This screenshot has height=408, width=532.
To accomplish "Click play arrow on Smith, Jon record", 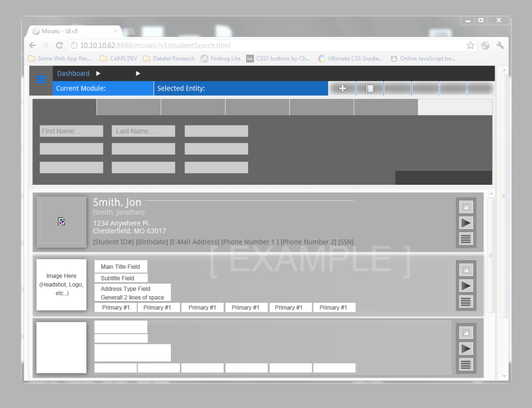I will point(466,223).
